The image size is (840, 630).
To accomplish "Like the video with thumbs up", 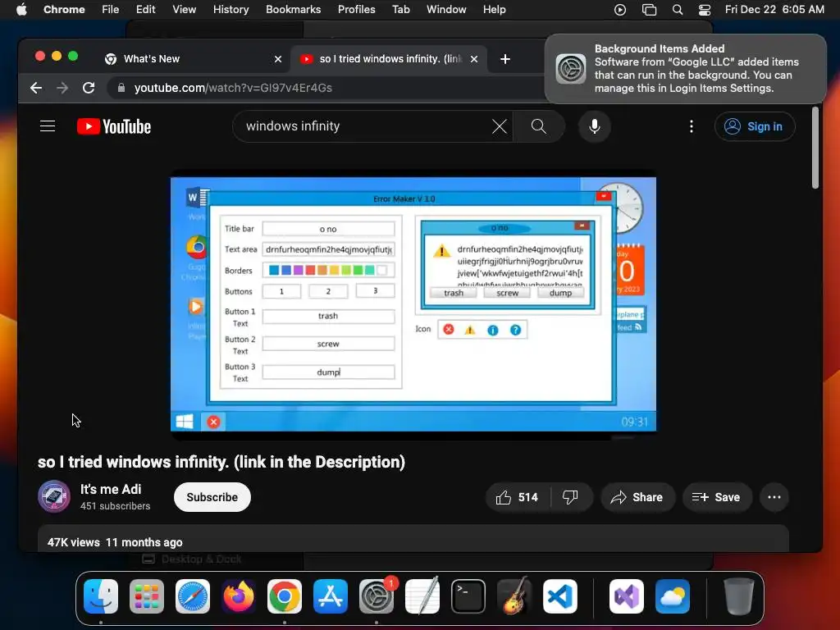I will click(x=517, y=498).
